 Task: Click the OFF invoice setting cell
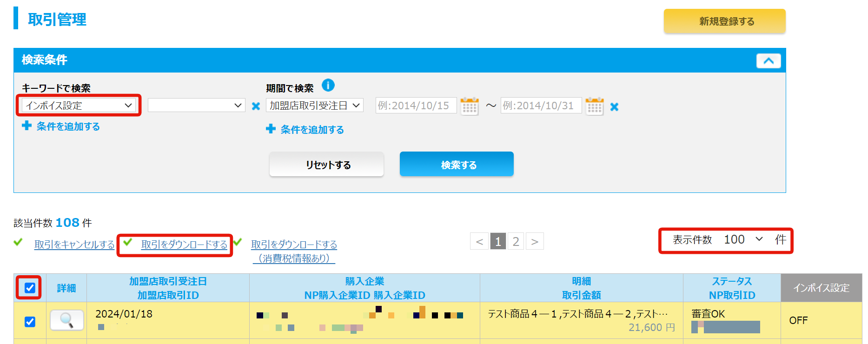pyautogui.click(x=798, y=320)
